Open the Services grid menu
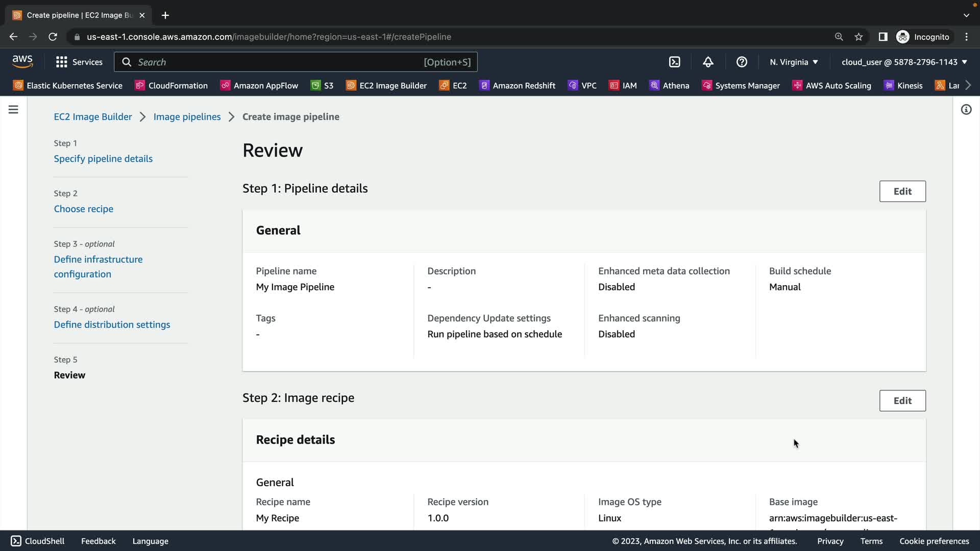 pyautogui.click(x=79, y=62)
